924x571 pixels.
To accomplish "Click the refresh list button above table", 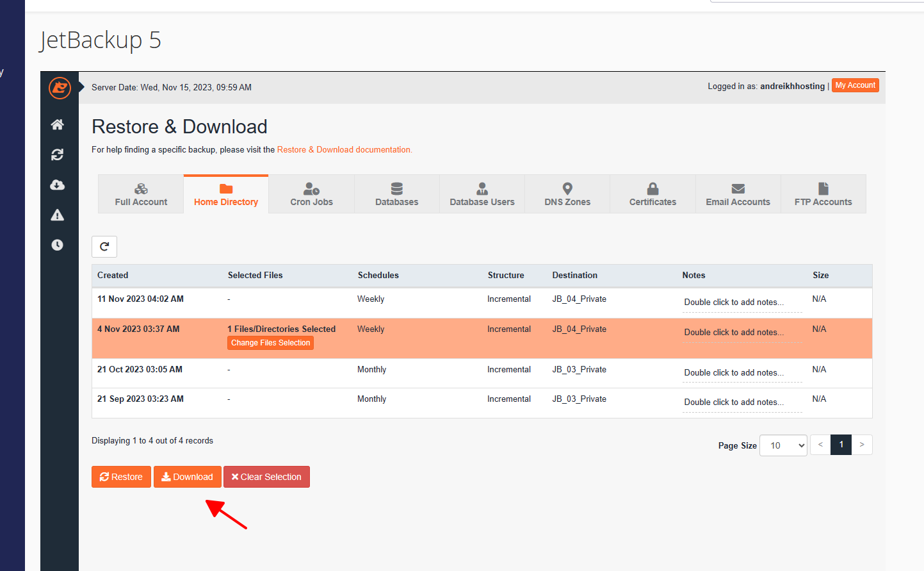I will coord(104,247).
